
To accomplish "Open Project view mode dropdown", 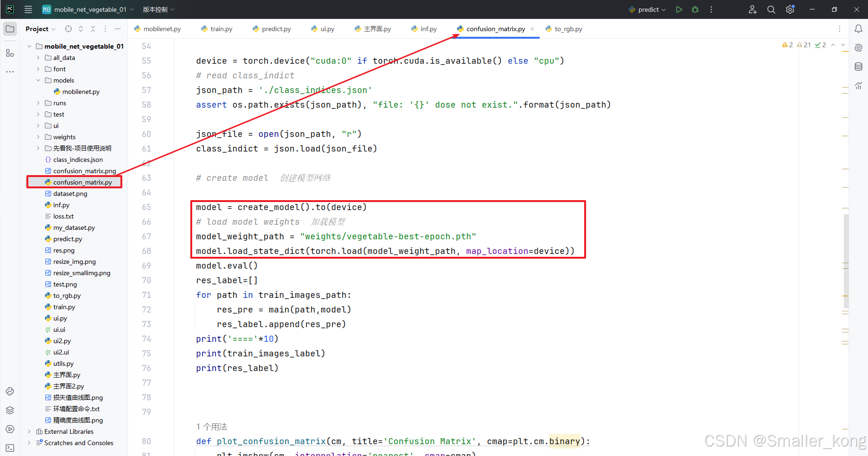I will (x=41, y=29).
